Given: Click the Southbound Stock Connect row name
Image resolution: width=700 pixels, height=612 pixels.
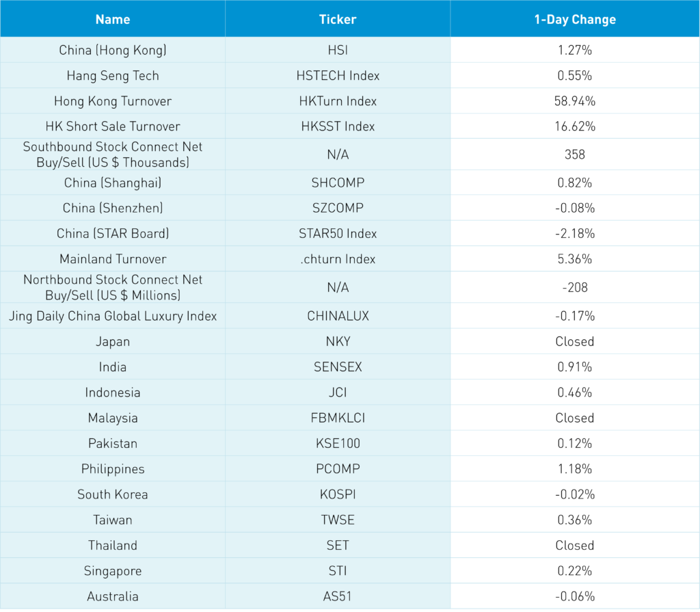Looking at the screenshot, I should coord(113,155).
